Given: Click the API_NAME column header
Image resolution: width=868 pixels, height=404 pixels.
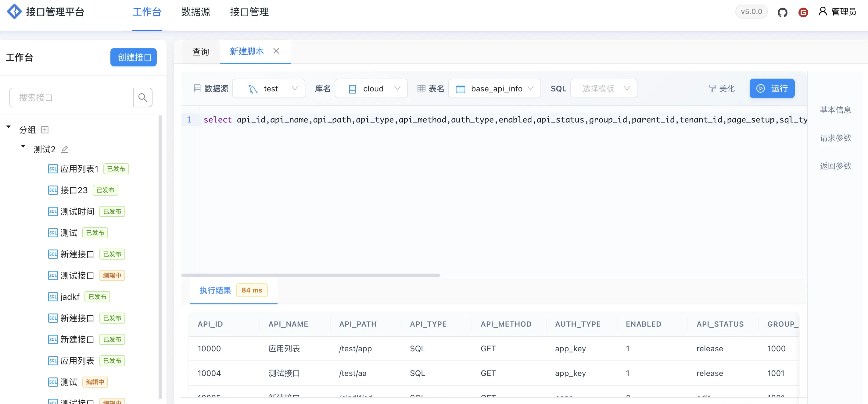Looking at the screenshot, I should pos(288,324).
